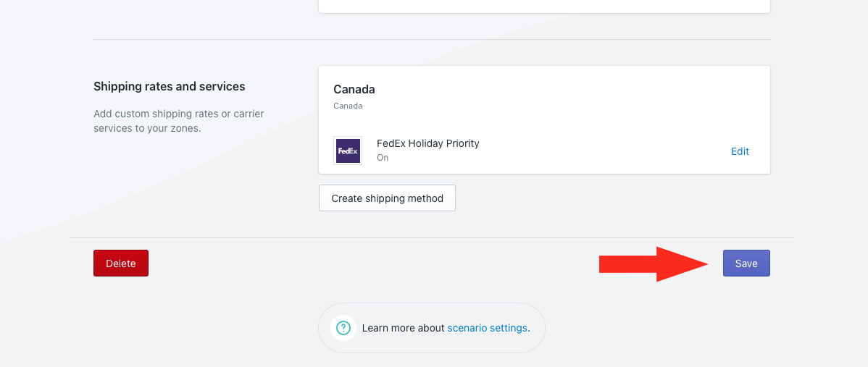Click the On status under FedEx
868x367 pixels.
383,157
